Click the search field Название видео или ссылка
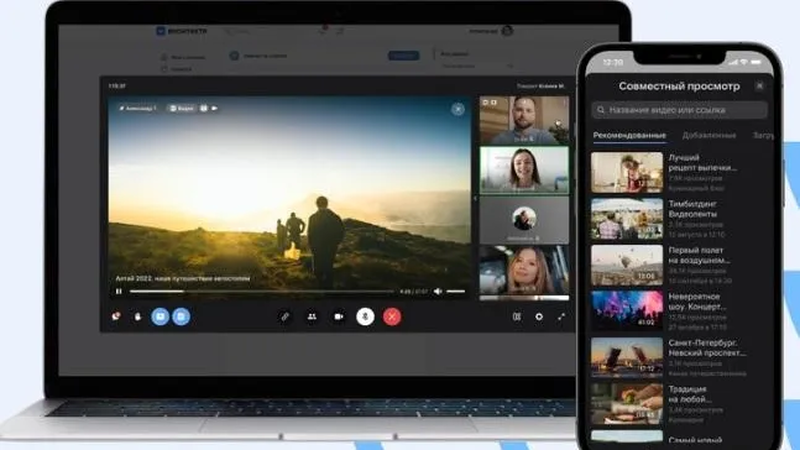The height and width of the screenshot is (450, 800). 679,110
